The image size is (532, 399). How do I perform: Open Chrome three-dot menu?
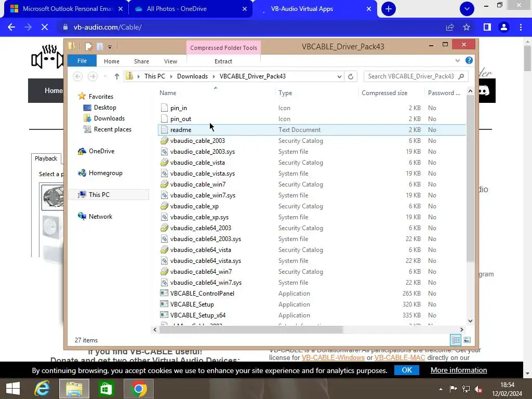pyautogui.click(x=521, y=27)
